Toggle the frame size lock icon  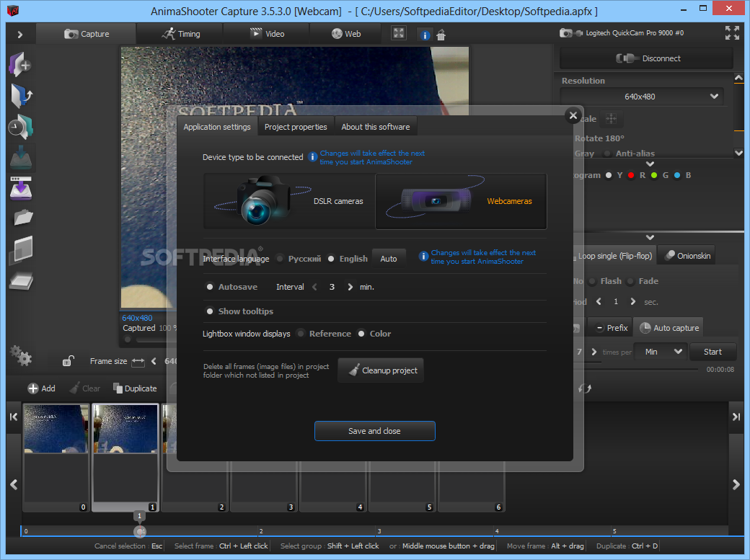pyautogui.click(x=68, y=361)
